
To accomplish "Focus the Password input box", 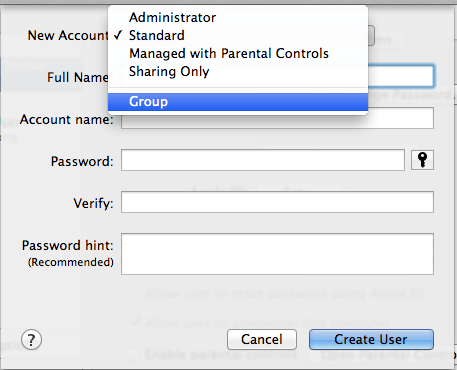I will click(263, 160).
